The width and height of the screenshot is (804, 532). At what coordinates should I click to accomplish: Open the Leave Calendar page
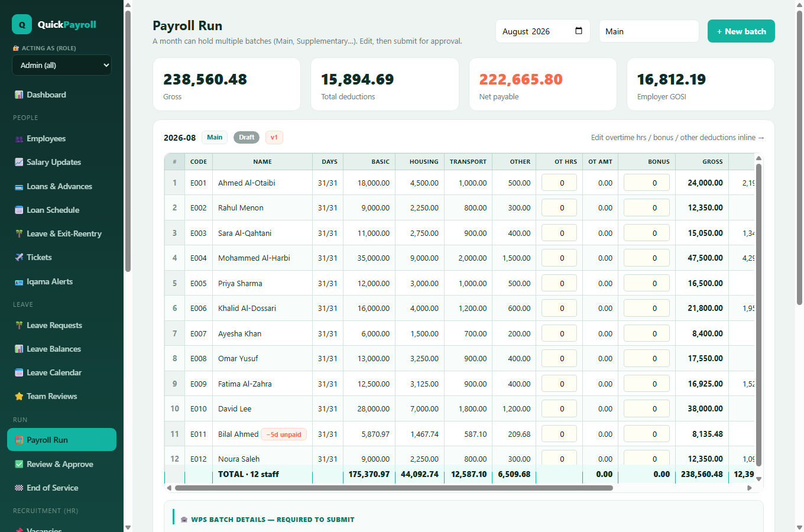[x=61, y=372]
